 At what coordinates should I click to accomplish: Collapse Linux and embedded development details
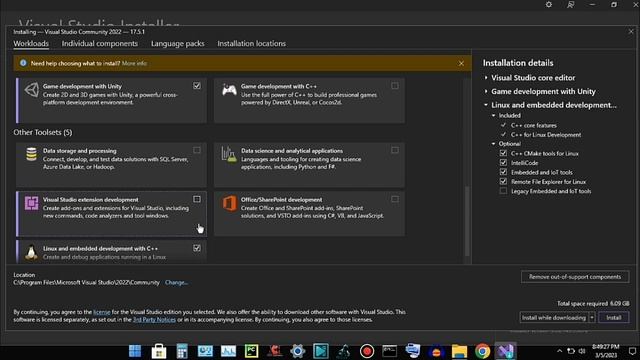[x=486, y=105]
